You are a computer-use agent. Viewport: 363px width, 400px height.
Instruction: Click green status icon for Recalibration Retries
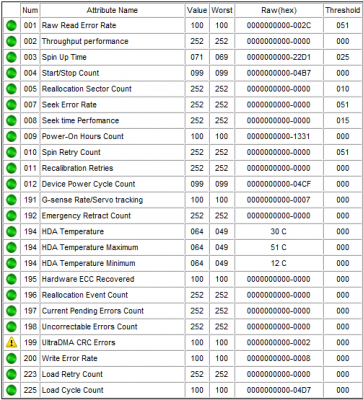[11, 168]
